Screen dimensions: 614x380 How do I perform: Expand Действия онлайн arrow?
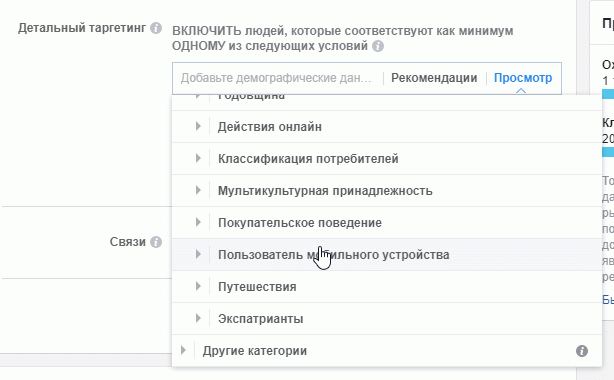tap(198, 127)
